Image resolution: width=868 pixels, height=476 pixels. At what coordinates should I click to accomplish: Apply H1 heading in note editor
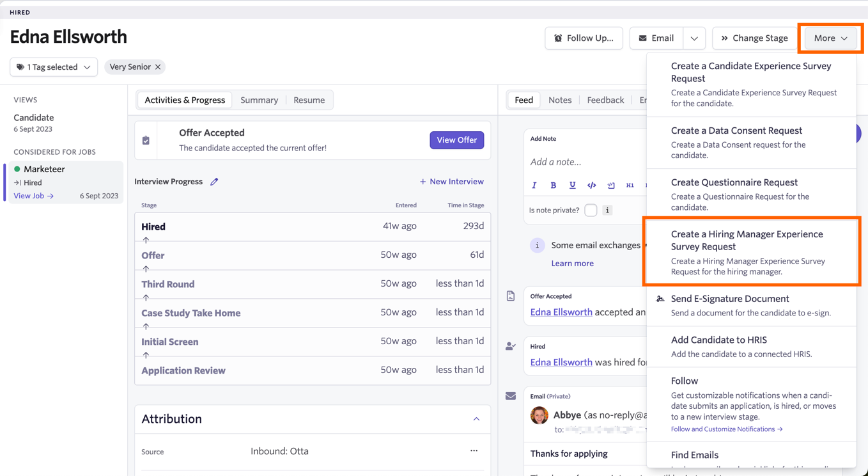tap(630, 186)
